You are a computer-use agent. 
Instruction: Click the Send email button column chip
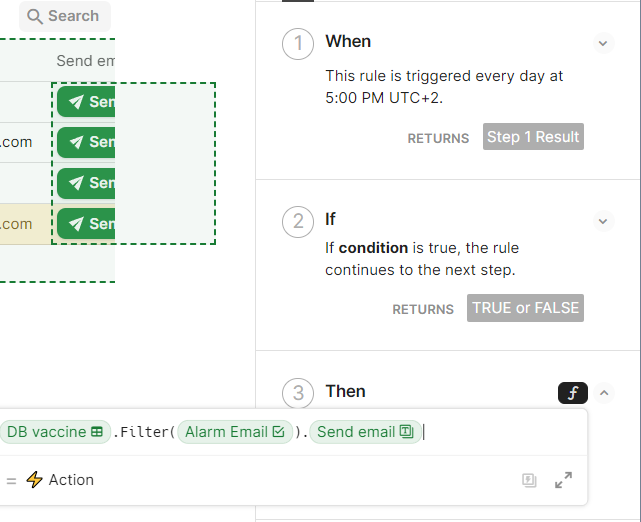tap(365, 432)
